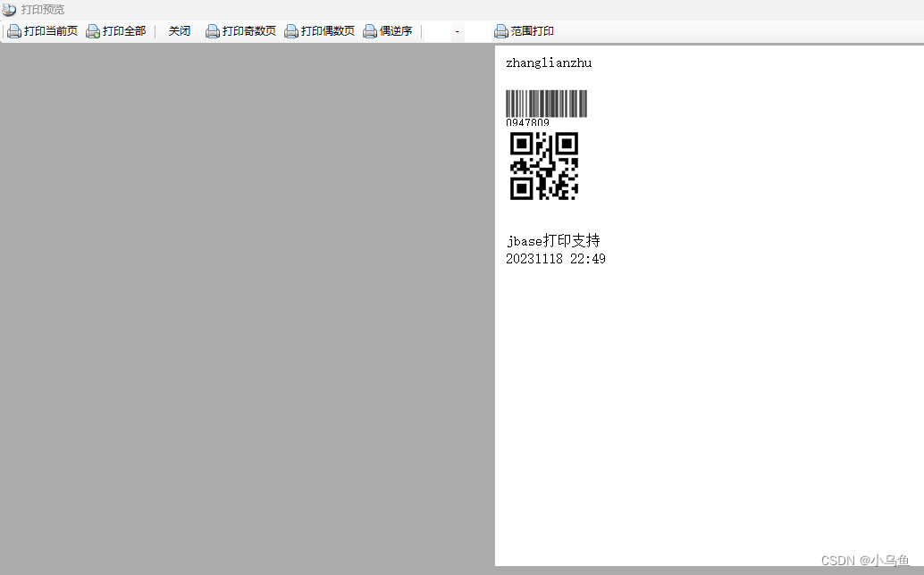Click the text zhanglianzhu on the preview page
The width and height of the screenshot is (924, 575).
pos(549,63)
